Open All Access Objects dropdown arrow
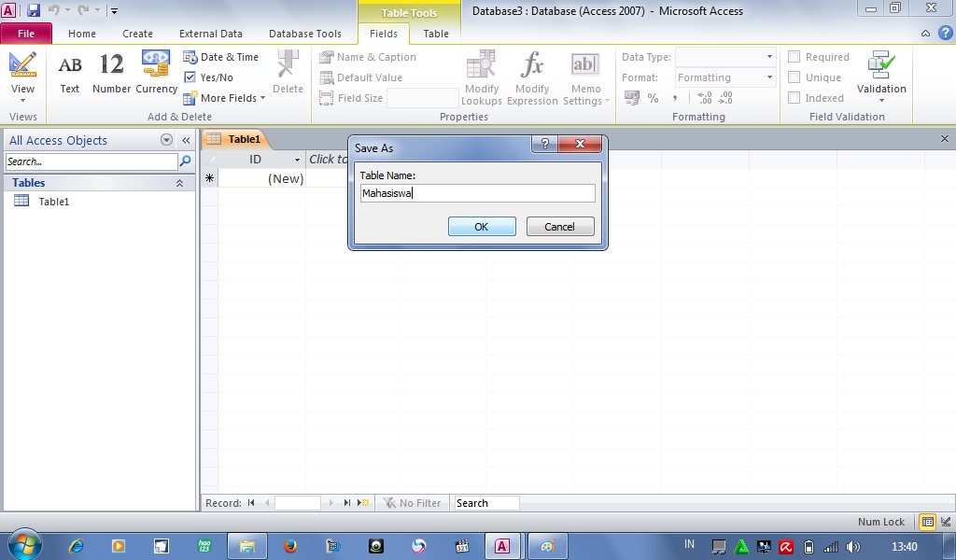The width and height of the screenshot is (956, 560). coord(166,140)
